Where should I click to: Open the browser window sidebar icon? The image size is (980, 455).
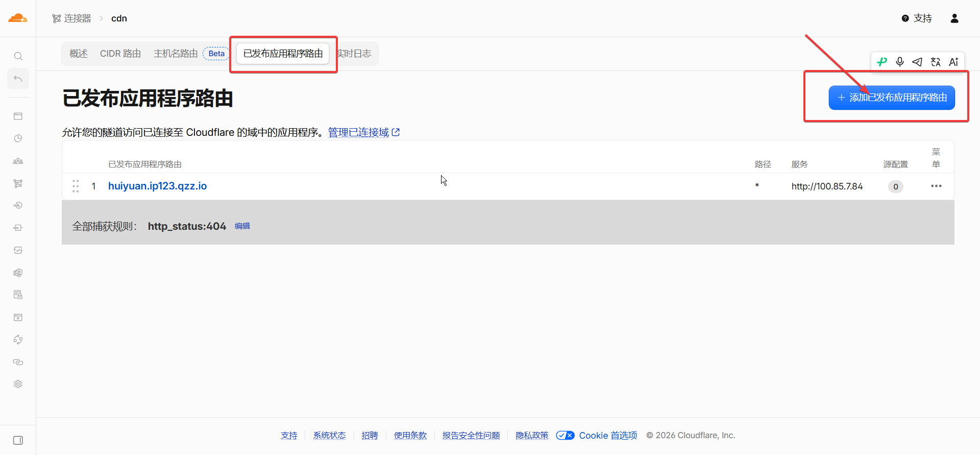click(18, 116)
